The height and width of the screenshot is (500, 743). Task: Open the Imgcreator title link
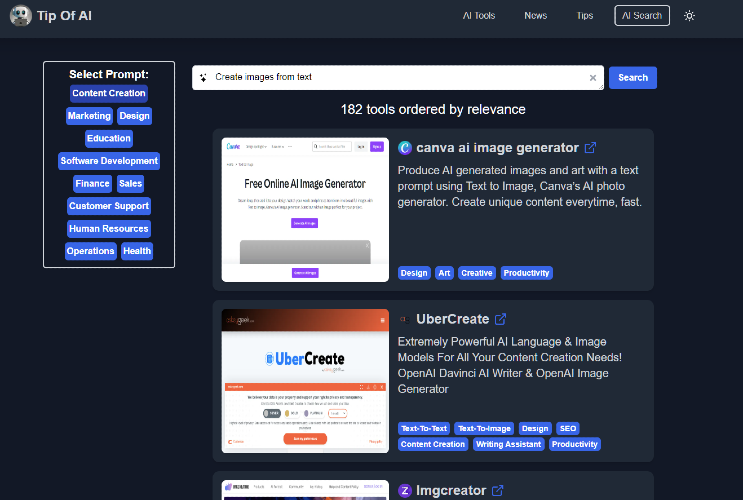click(x=451, y=491)
